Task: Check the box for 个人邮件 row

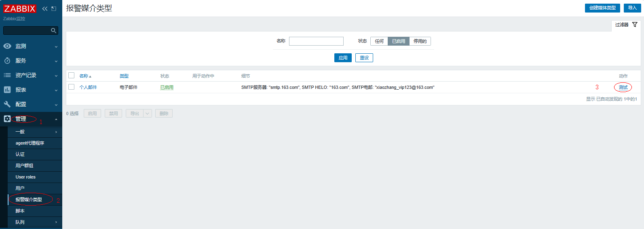Action: point(72,87)
